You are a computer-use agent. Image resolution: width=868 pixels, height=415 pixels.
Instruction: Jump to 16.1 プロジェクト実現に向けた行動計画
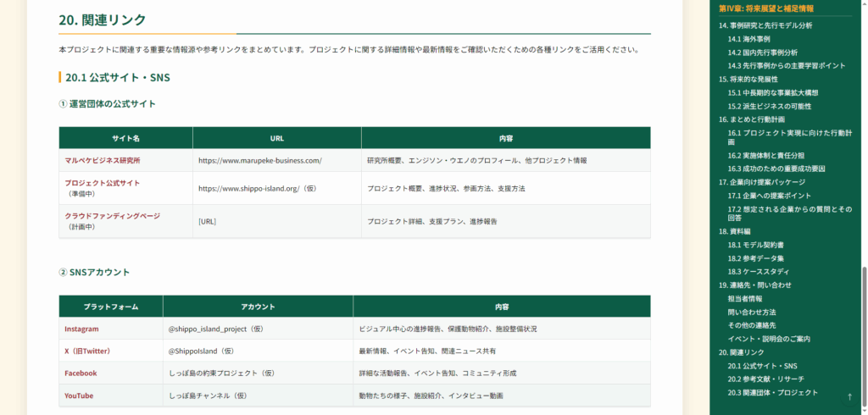click(789, 137)
